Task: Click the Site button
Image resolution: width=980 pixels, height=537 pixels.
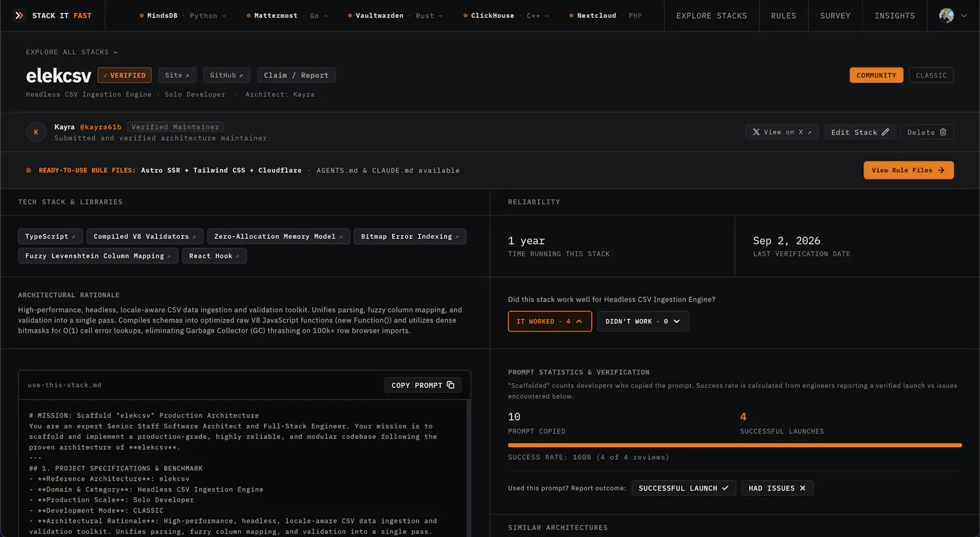Action: point(177,75)
